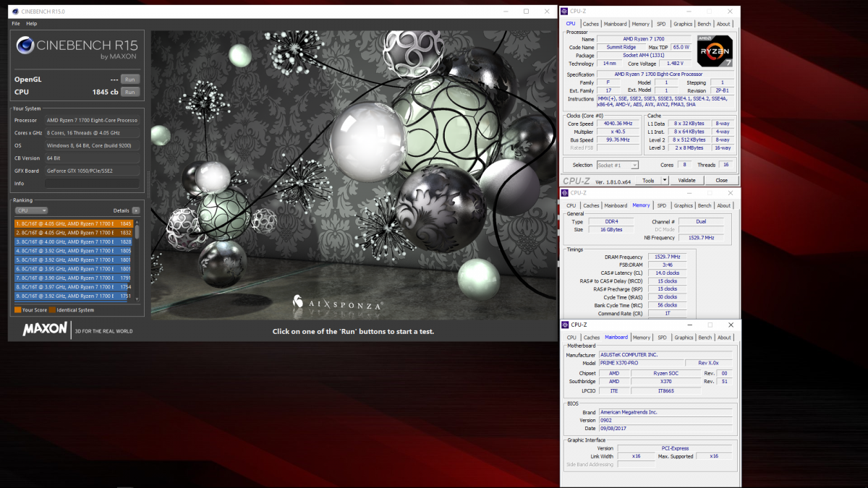Viewport: 868px width, 488px height.
Task: Click the Validate button in CPU-Z
Action: coord(686,180)
